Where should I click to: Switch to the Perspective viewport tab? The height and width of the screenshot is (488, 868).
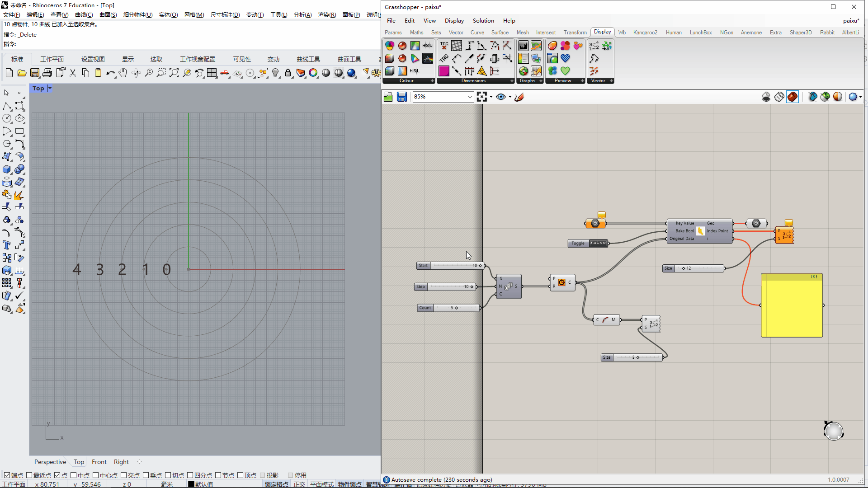(50, 462)
